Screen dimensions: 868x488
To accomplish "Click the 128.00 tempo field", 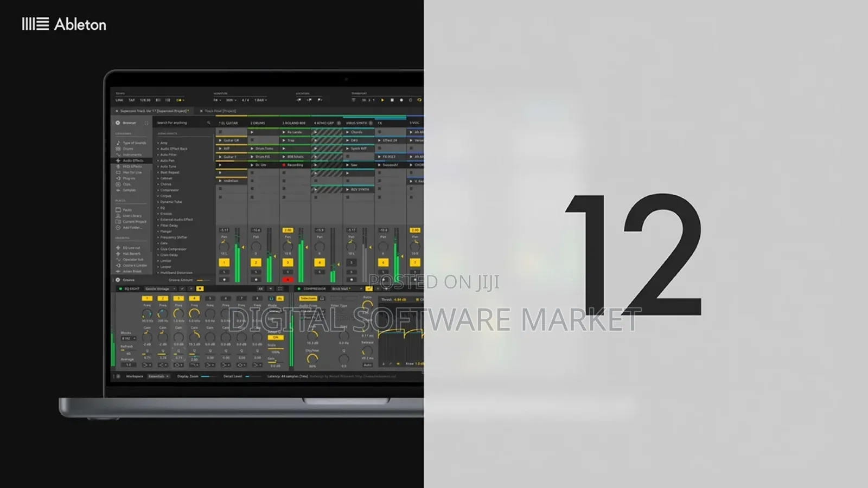I will tap(145, 100).
